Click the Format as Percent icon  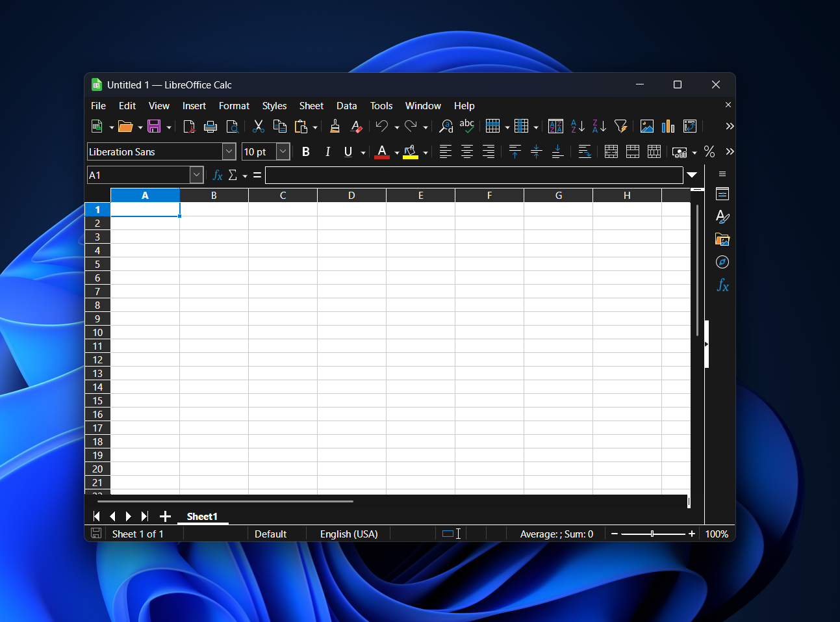click(709, 151)
